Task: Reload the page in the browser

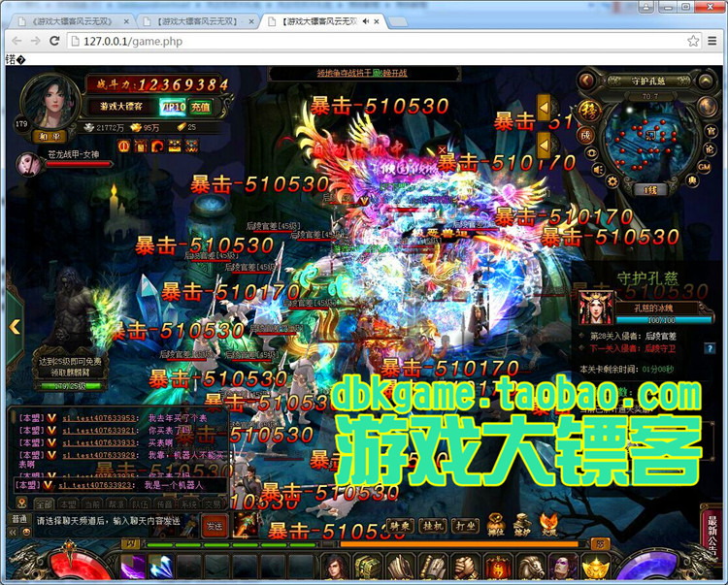Action: tap(54, 41)
